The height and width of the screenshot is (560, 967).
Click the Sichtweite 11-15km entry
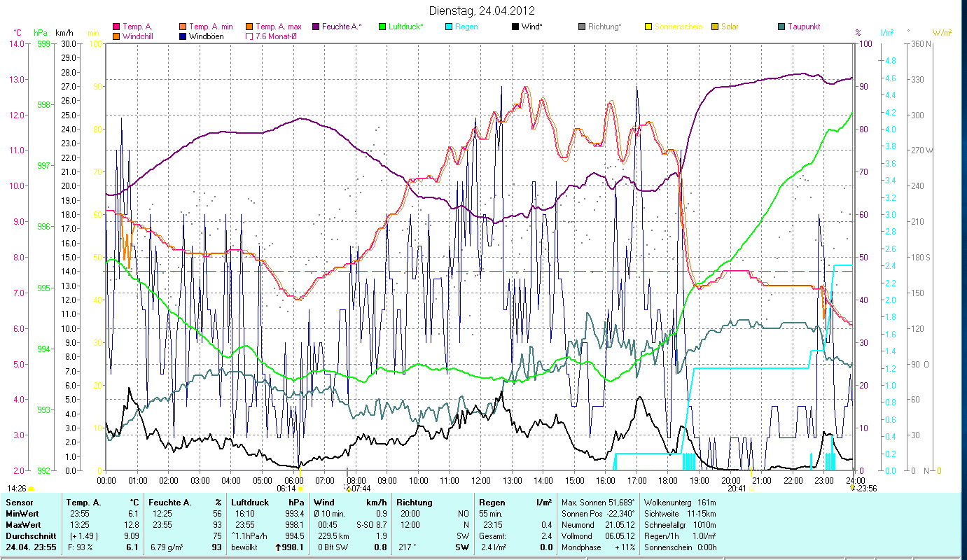pyautogui.click(x=679, y=514)
